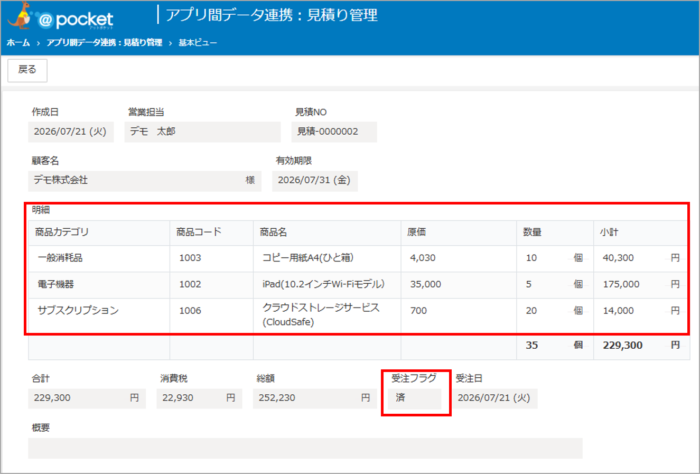Click 原価 column header
Viewport: 700px width, 474px height.
459,233
